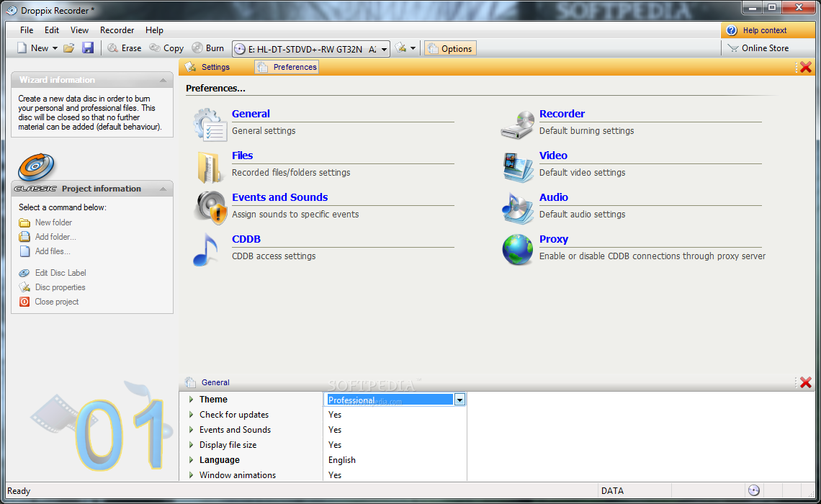Open the Events and Sounds link
The image size is (821, 504).
[279, 197]
